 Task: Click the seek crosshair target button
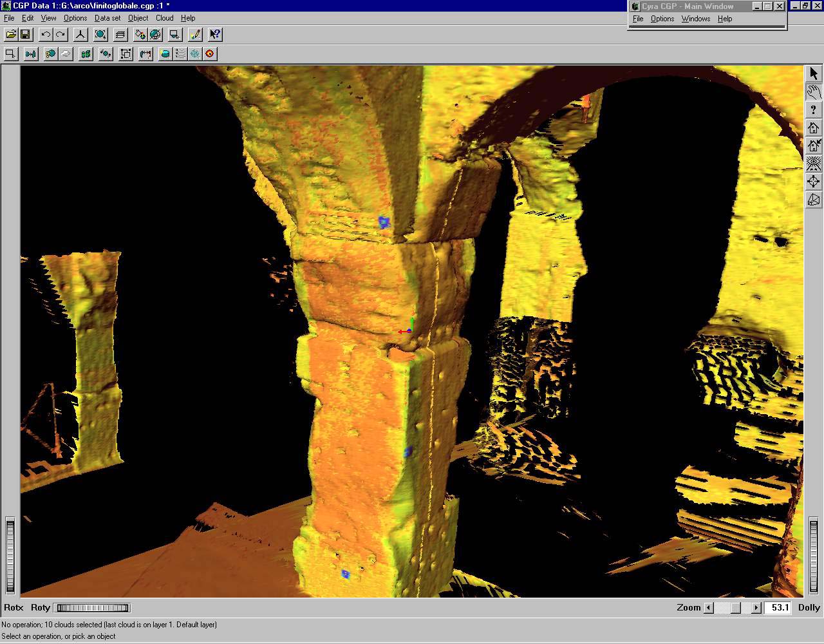(x=814, y=182)
